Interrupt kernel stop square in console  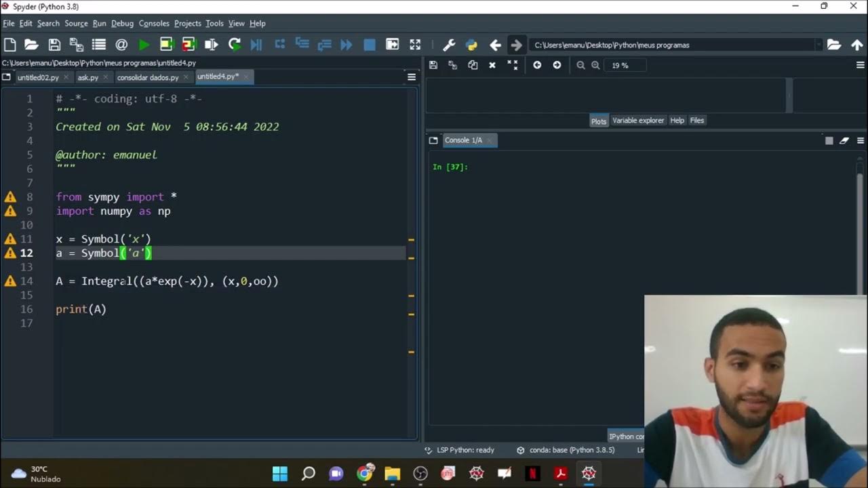pyautogui.click(x=829, y=140)
